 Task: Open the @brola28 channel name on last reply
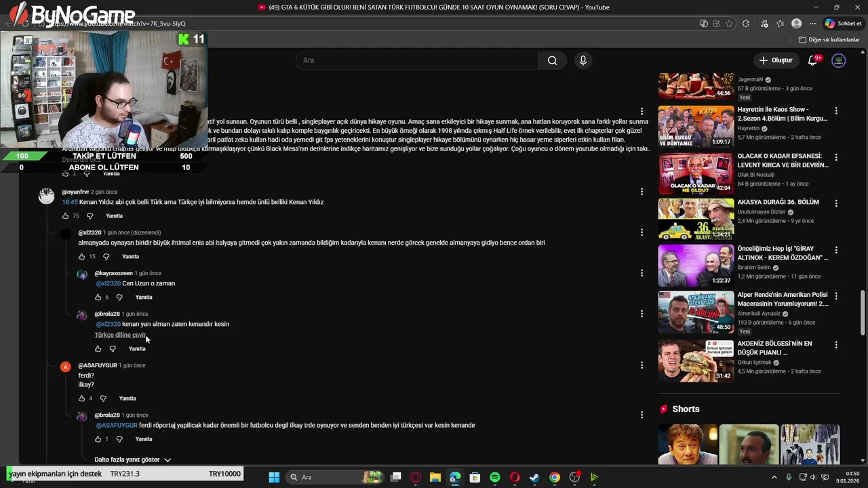pyautogui.click(x=107, y=415)
